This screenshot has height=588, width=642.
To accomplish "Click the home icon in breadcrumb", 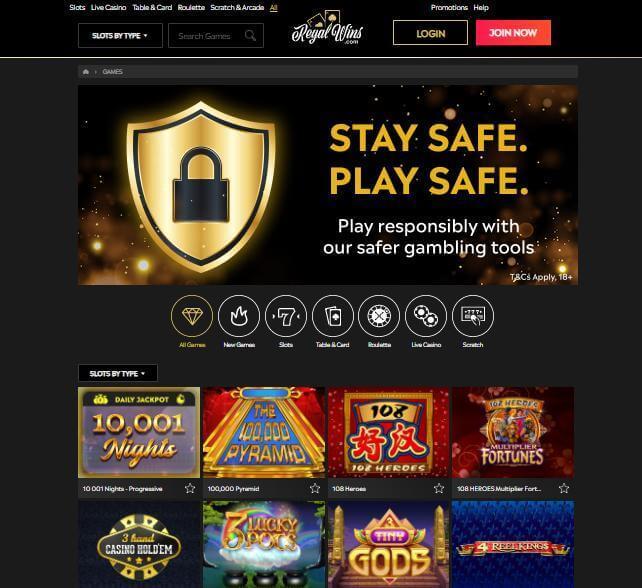I will click(86, 72).
